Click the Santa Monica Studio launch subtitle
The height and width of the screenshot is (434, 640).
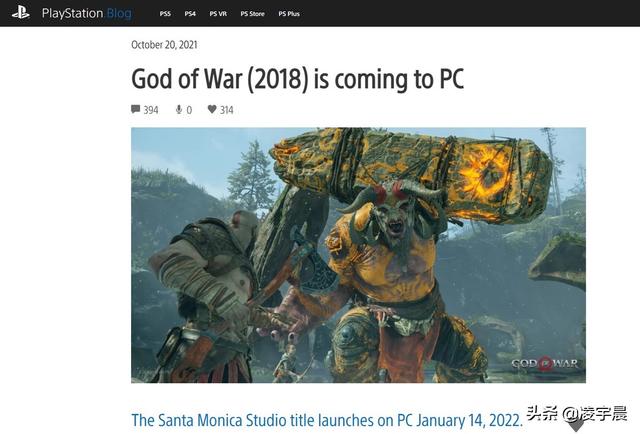(327, 420)
